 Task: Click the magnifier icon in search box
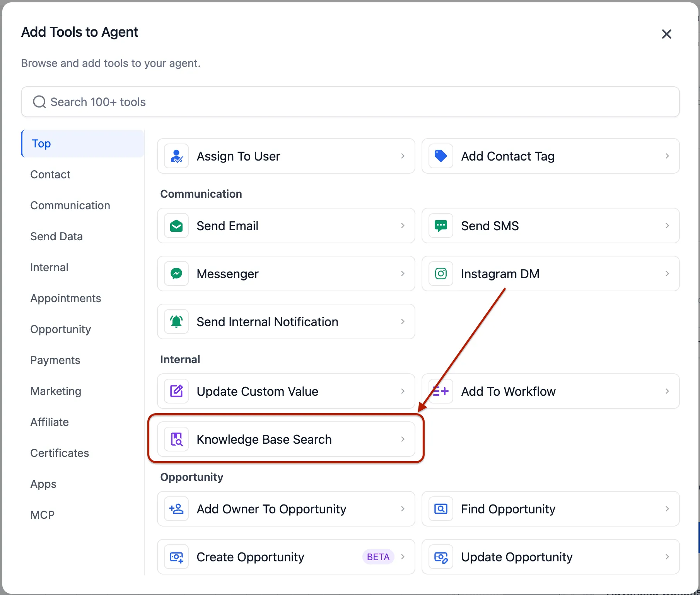[39, 102]
